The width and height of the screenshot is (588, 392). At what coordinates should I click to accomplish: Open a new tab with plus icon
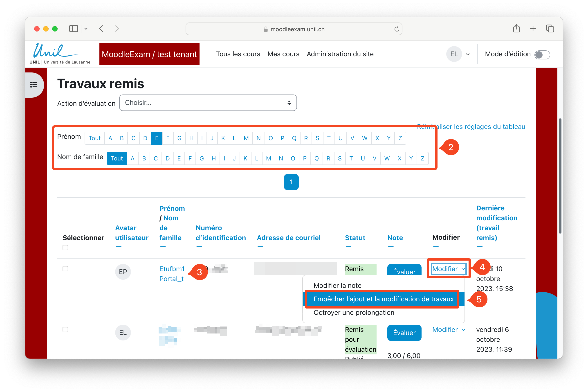coord(533,29)
